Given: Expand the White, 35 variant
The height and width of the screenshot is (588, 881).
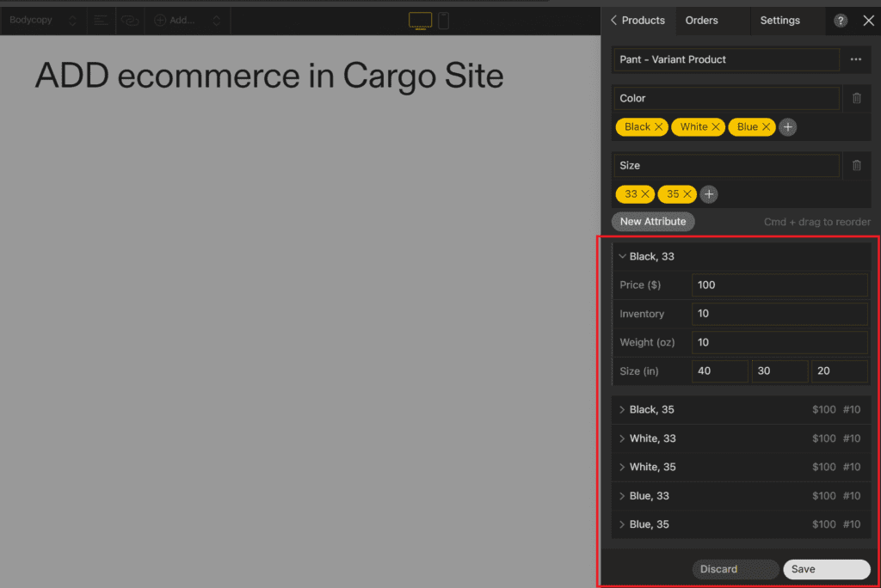Looking at the screenshot, I should (x=622, y=468).
